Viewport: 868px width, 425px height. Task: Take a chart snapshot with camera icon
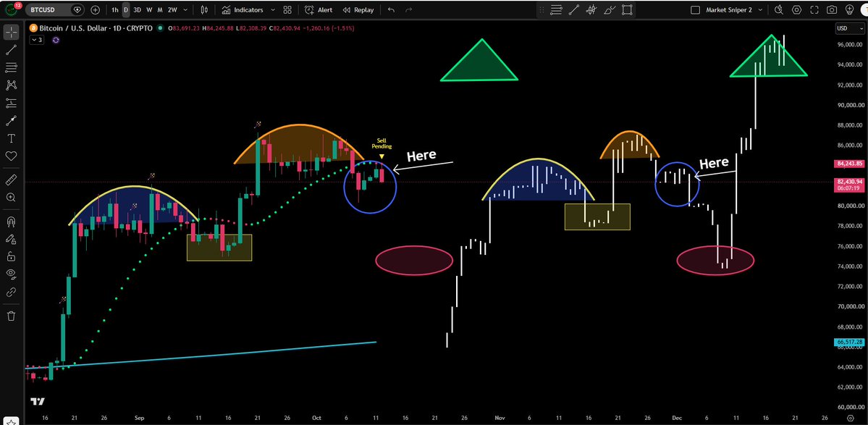point(832,10)
